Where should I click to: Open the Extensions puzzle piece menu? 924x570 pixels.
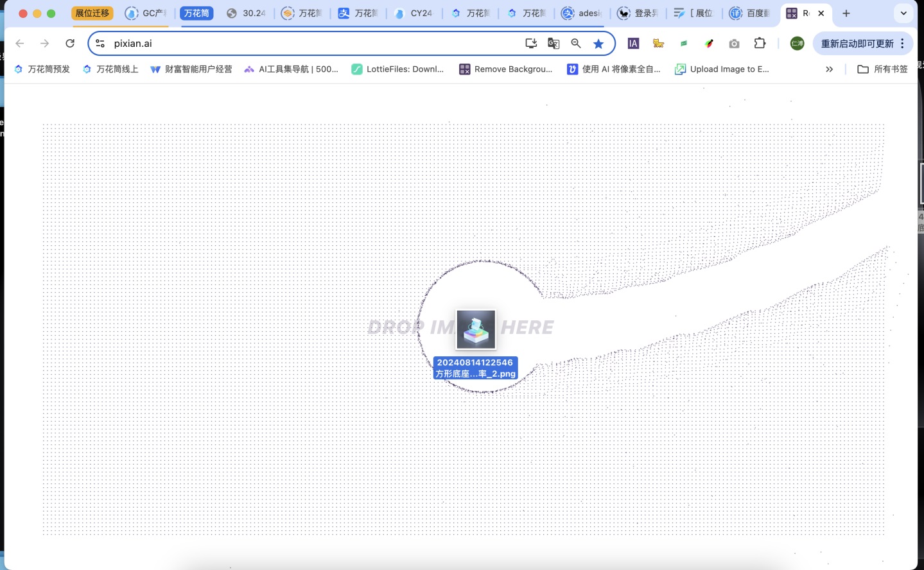[x=760, y=44]
